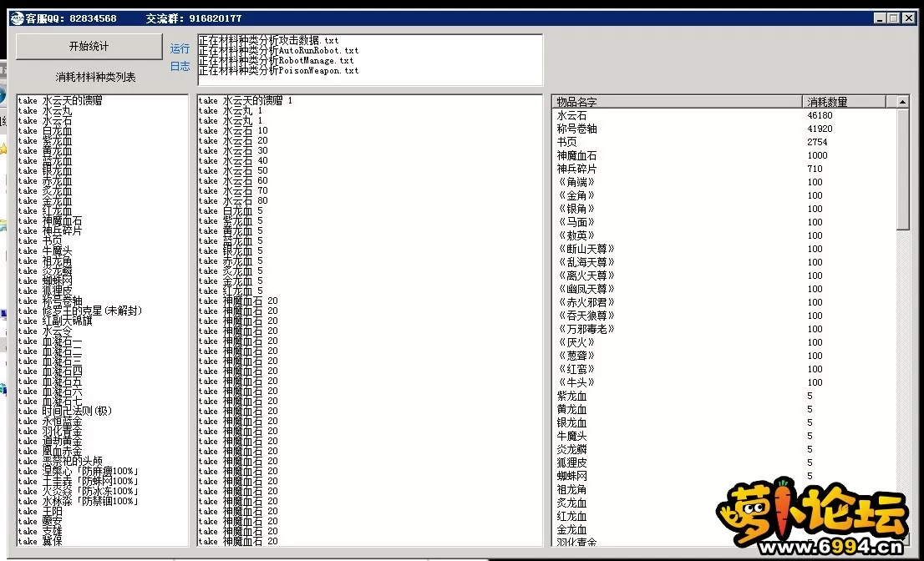This screenshot has height=561, width=924.
Task: Select 《幽凤天尊》 row in table
Action: [x=725, y=289]
